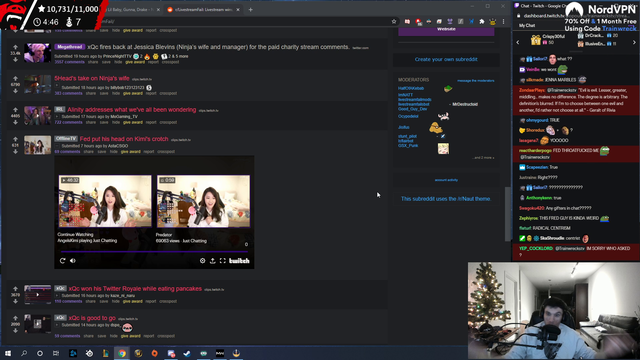640x360 pixels.
Task: Upvote xQc won his Twitter Royale post
Action: tap(16, 289)
